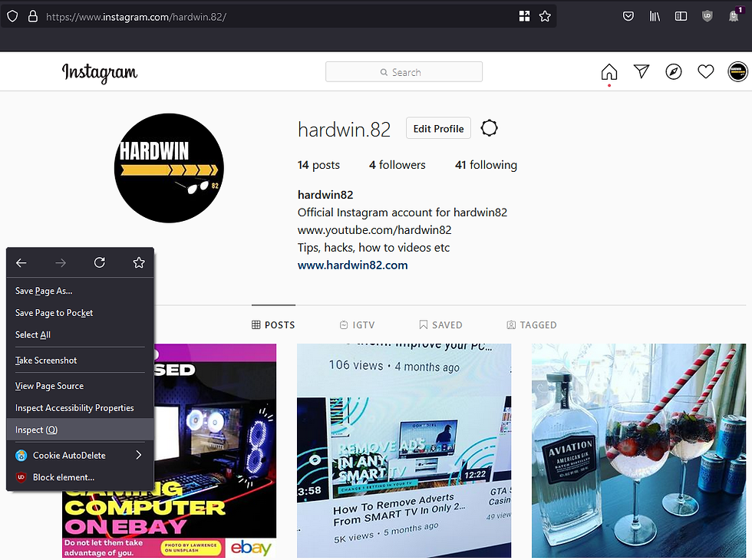752x560 pixels.
Task: Click the 14 posts count
Action: click(318, 165)
